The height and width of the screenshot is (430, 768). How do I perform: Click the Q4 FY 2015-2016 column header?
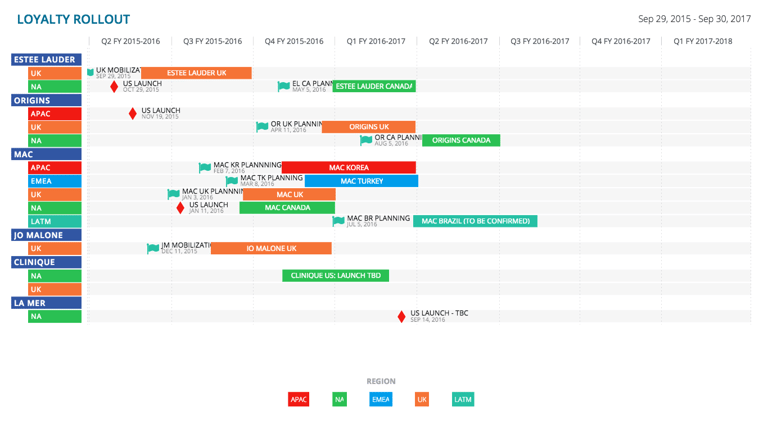[294, 41]
